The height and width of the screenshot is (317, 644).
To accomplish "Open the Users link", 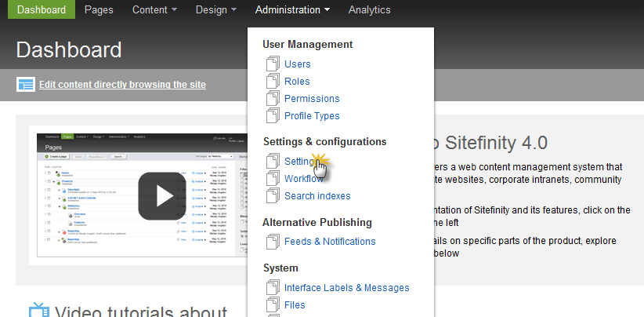I will tap(298, 64).
